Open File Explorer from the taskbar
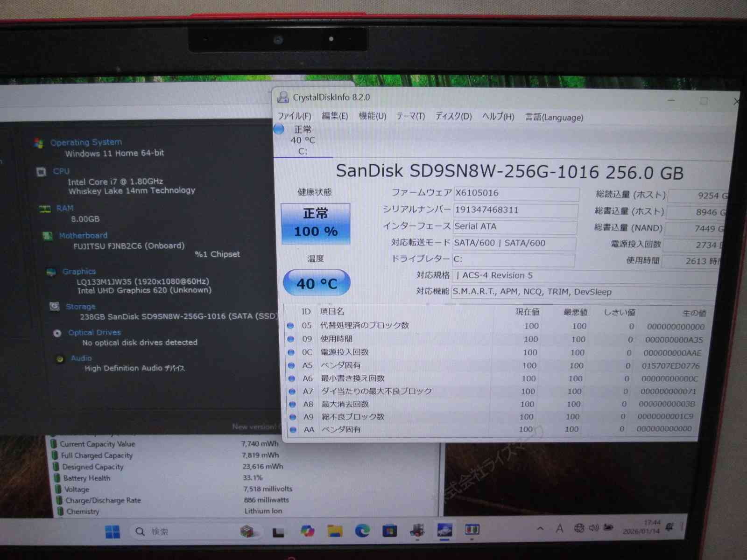The image size is (747, 560). point(335,531)
